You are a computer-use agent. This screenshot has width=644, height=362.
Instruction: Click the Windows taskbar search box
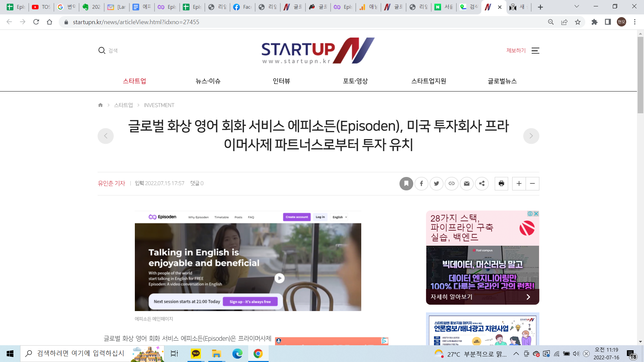(92, 354)
